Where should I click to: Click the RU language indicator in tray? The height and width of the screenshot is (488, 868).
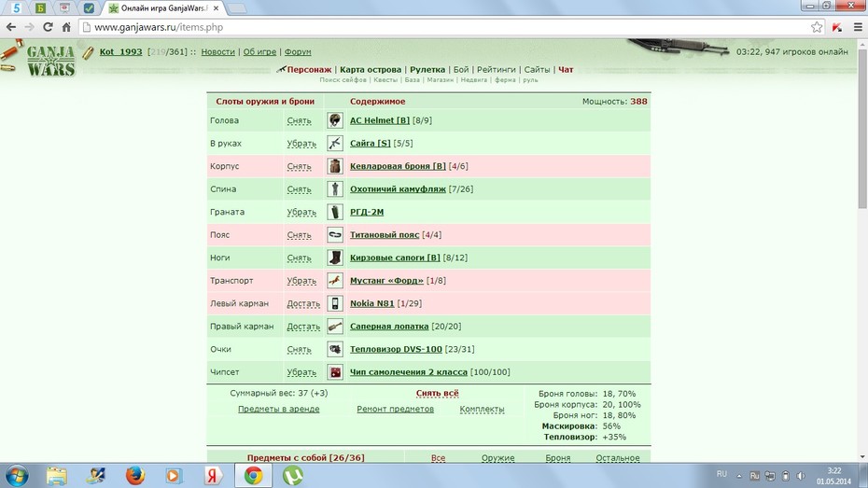[x=721, y=474]
